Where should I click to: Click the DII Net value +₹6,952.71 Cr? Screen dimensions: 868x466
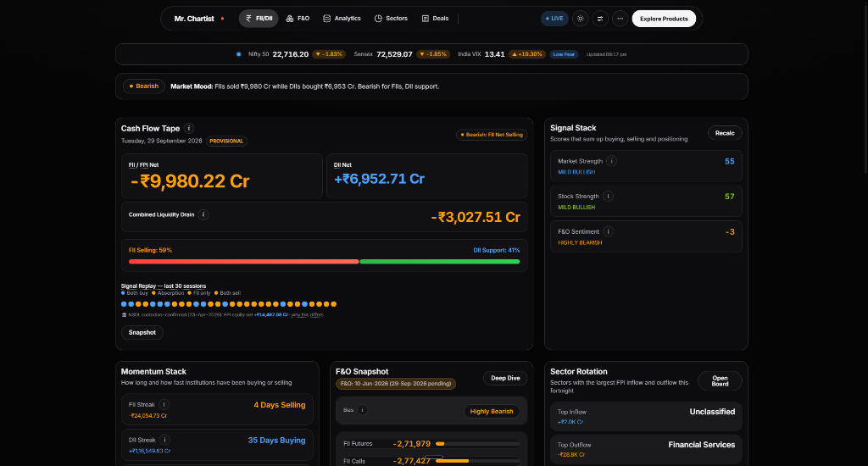pyautogui.click(x=379, y=179)
